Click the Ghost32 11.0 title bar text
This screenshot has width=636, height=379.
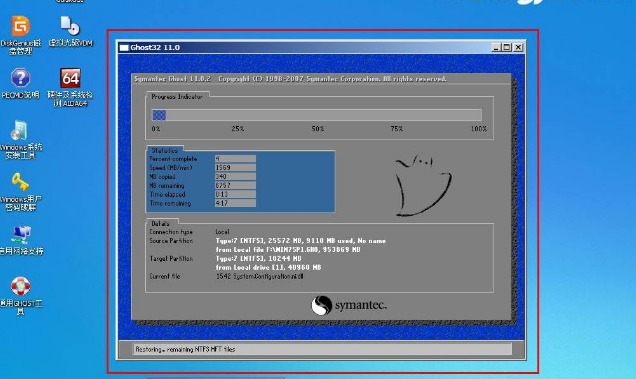(155, 47)
